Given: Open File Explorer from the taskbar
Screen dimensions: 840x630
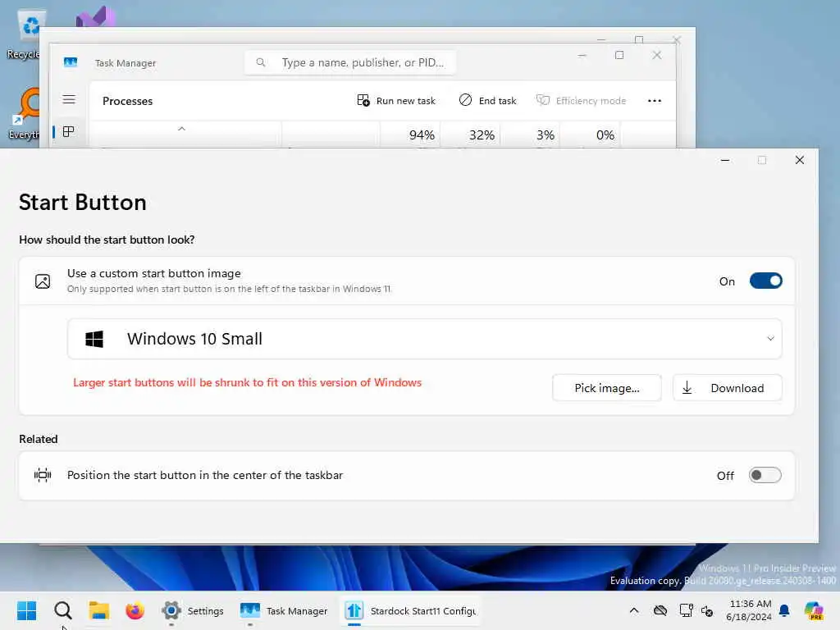Looking at the screenshot, I should click(99, 610).
